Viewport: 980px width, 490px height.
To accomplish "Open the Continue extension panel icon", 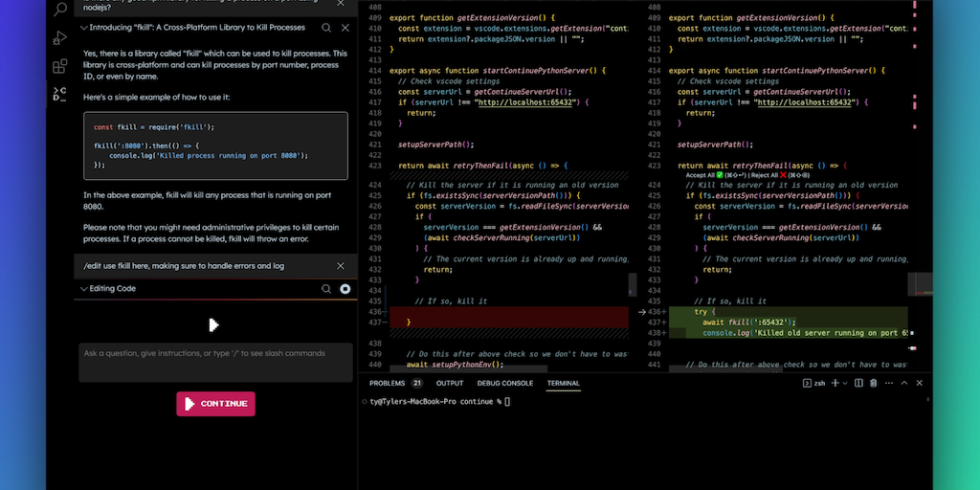I will [59, 94].
